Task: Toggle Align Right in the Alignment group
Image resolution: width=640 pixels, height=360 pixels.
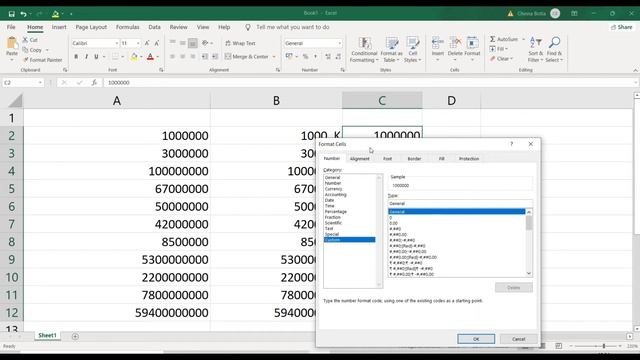Action: pyautogui.click(x=193, y=57)
